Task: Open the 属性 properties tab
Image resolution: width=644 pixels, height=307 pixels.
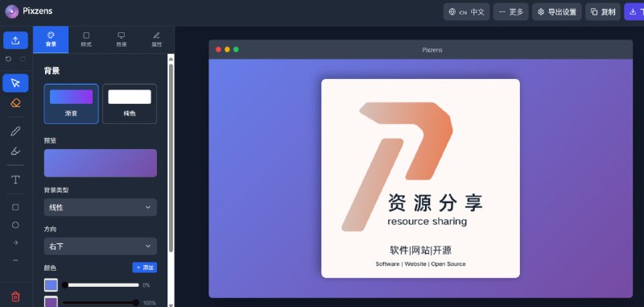Action: coord(157,39)
